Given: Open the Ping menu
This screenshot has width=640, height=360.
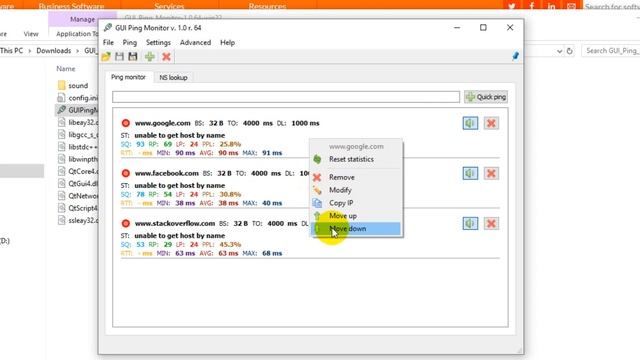Looking at the screenshot, I should tap(130, 42).
